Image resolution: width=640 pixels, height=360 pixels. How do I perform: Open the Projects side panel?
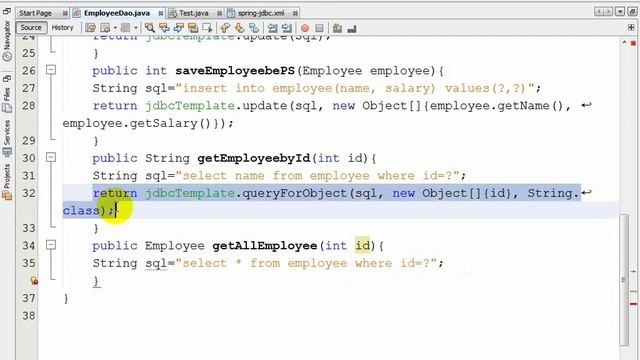click(7, 182)
